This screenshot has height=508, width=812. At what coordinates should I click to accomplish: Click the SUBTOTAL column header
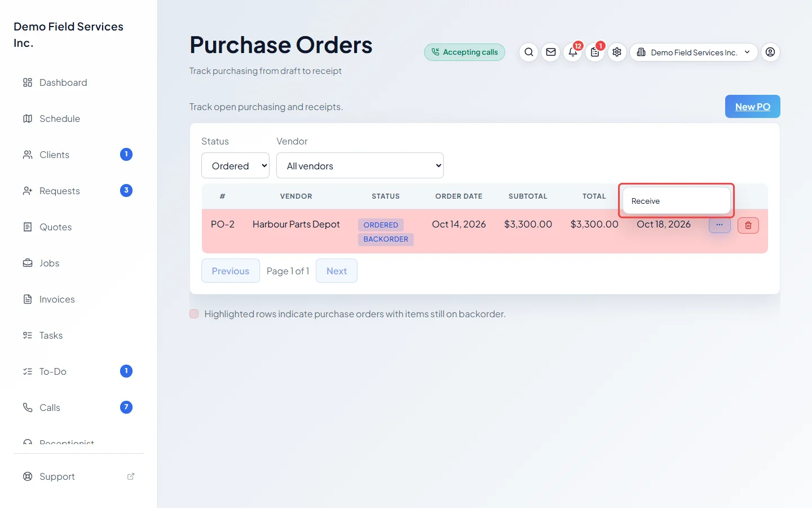pos(528,196)
